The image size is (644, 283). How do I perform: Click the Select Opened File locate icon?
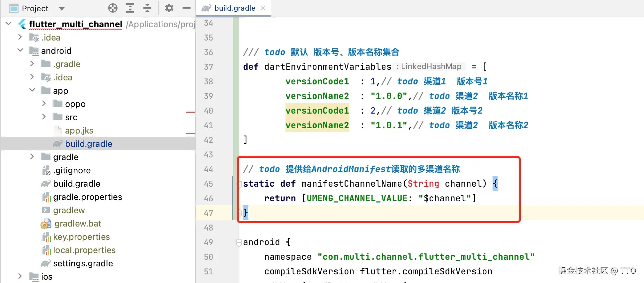click(113, 8)
